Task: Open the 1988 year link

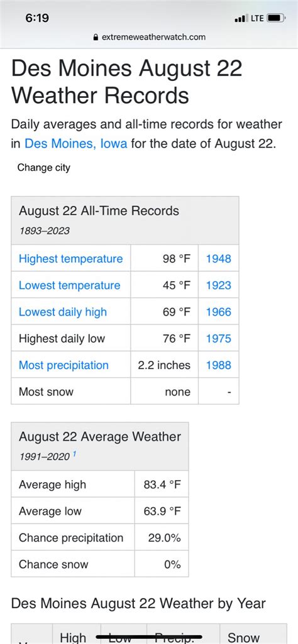Action: point(219,365)
